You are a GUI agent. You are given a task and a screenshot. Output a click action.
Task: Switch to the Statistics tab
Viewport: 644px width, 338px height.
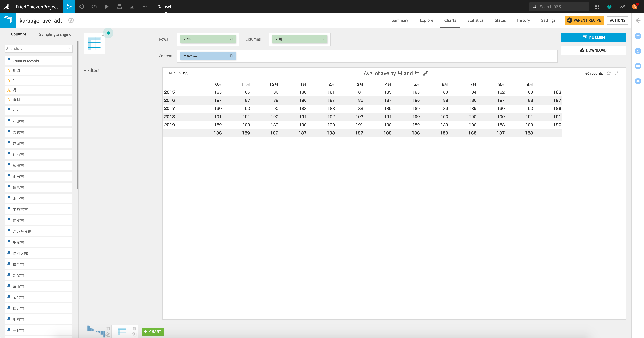click(475, 20)
